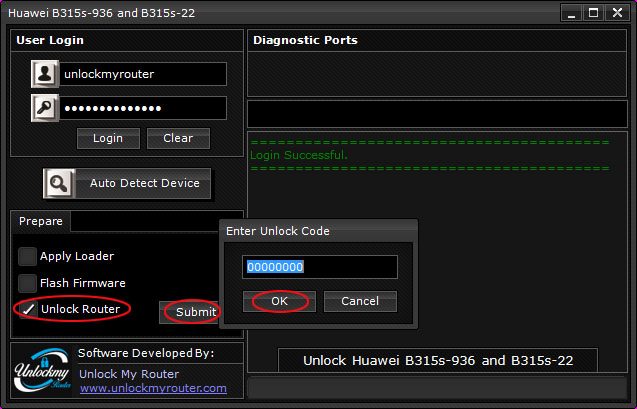Image resolution: width=637 pixels, height=409 pixels.
Task: Click the Login button
Action: pos(108,138)
